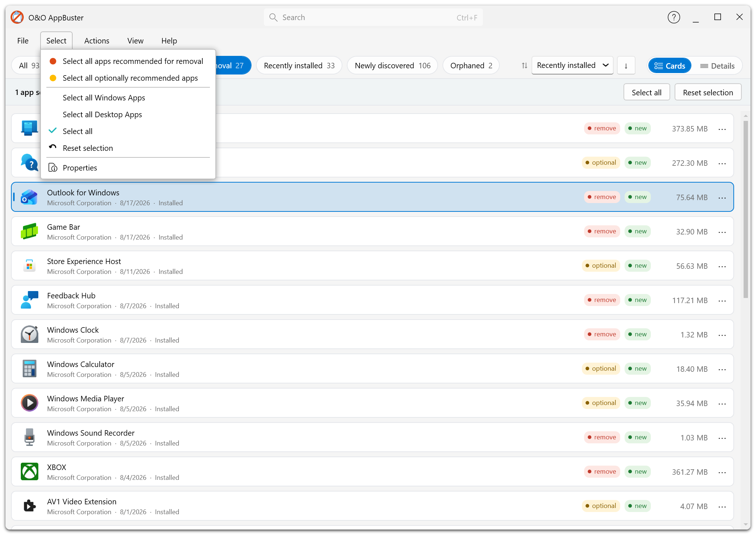
Task: Click the Get Help app icon
Action: 29,163
